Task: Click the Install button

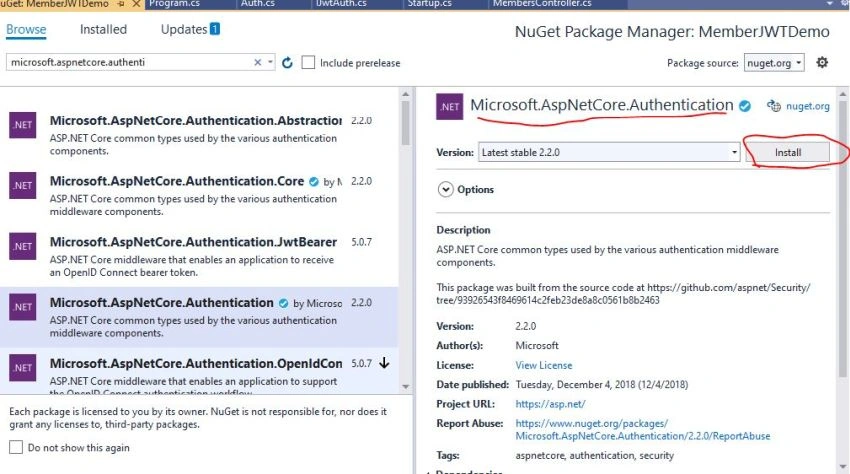Action: 788,152
